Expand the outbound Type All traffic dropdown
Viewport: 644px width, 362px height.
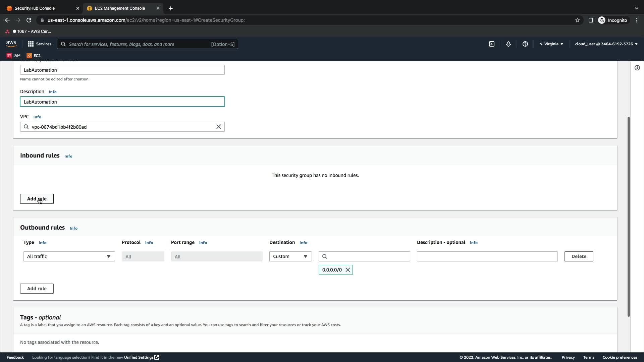click(x=69, y=256)
